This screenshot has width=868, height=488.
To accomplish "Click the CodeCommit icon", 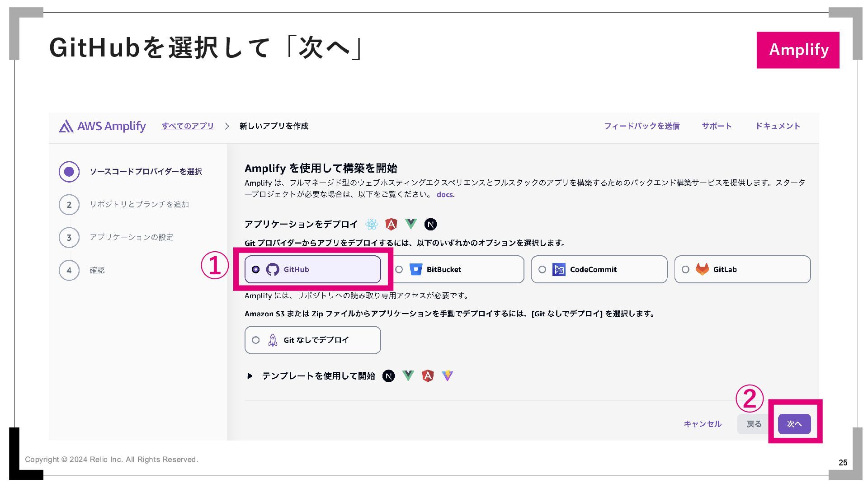I will [559, 269].
